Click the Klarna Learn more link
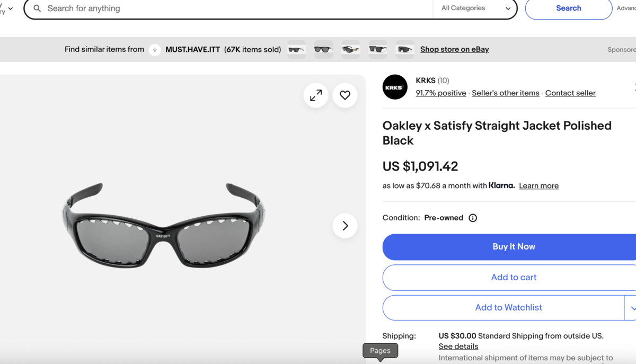 click(x=538, y=186)
